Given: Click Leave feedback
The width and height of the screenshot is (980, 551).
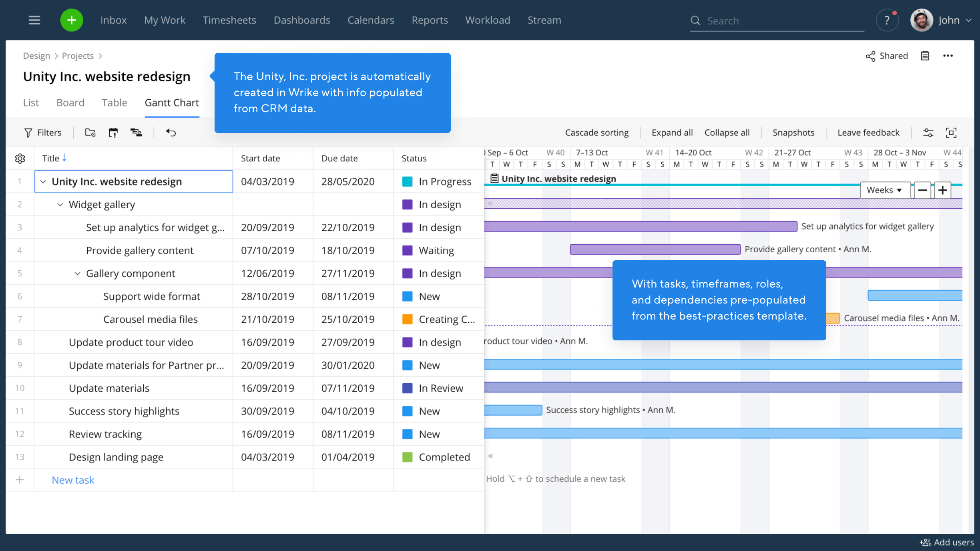Looking at the screenshot, I should (868, 133).
